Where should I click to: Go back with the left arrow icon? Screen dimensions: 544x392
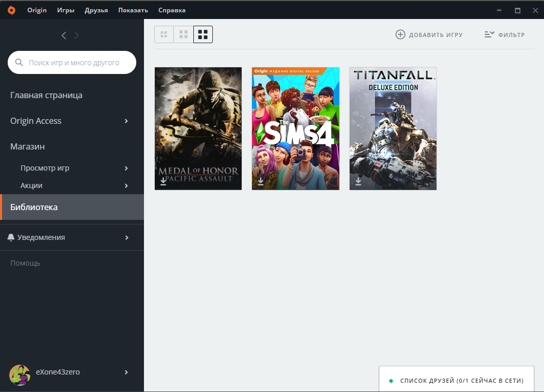pos(64,35)
